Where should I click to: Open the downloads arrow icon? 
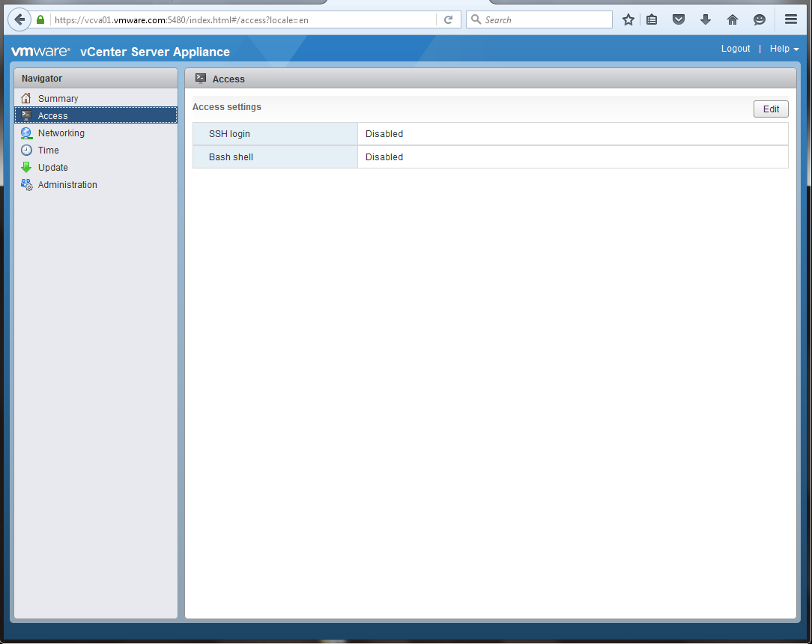[x=706, y=19]
